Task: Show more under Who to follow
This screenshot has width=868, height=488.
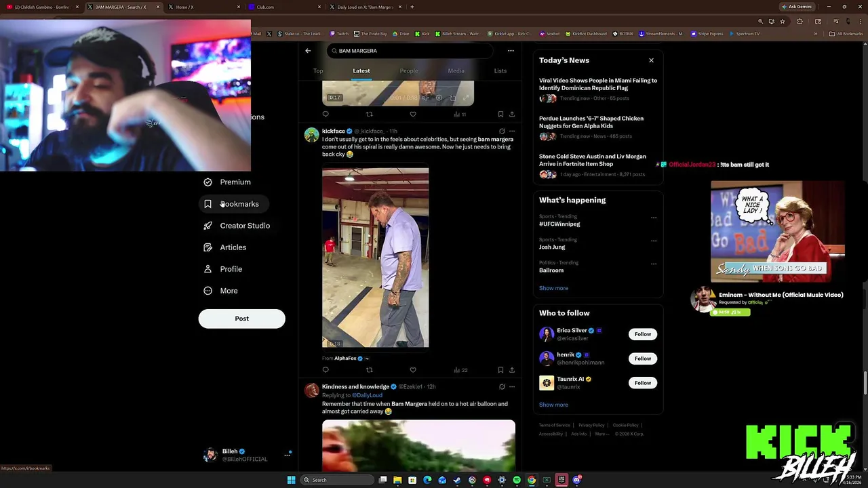Action: tap(553, 405)
